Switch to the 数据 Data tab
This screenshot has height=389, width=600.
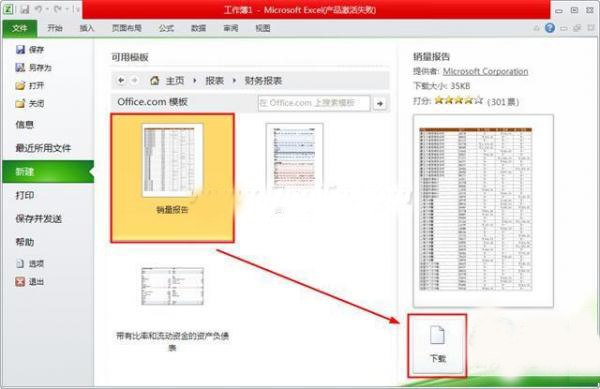(198, 28)
